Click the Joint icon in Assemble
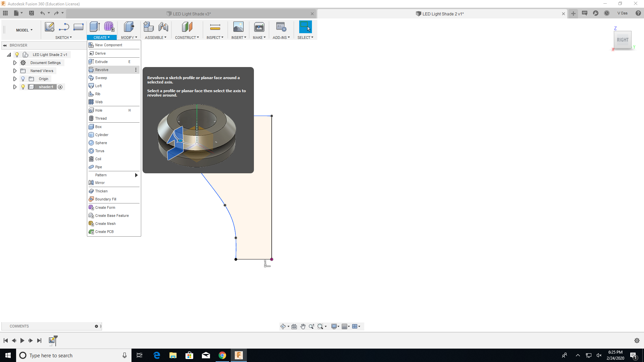 (x=163, y=27)
